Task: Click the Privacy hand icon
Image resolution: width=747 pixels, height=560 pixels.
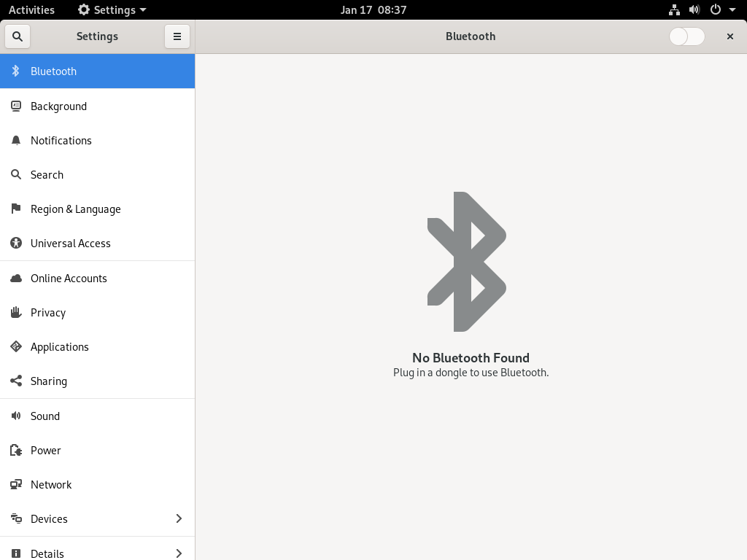Action: pyautogui.click(x=16, y=312)
